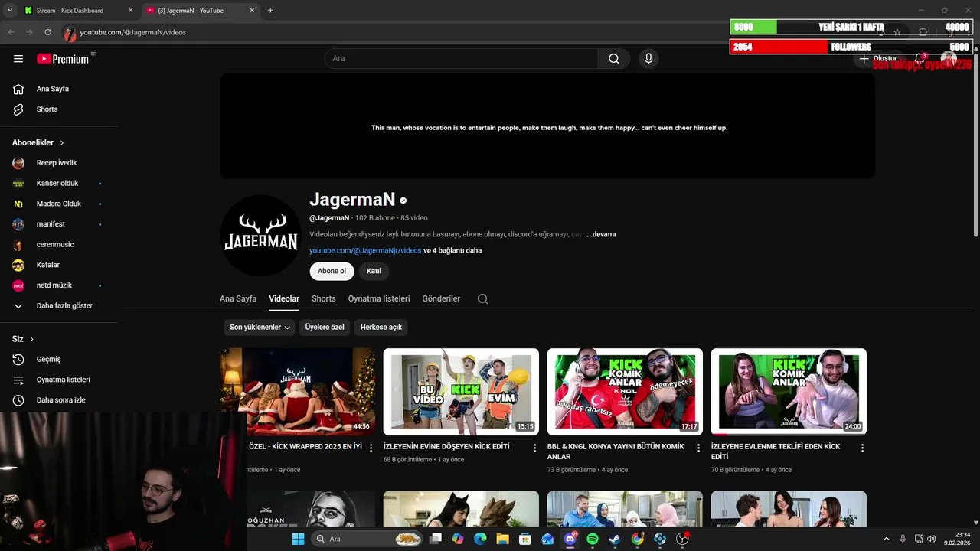This screenshot has height=551, width=980.
Task: Click the Oluştur create button
Action: 877,59
